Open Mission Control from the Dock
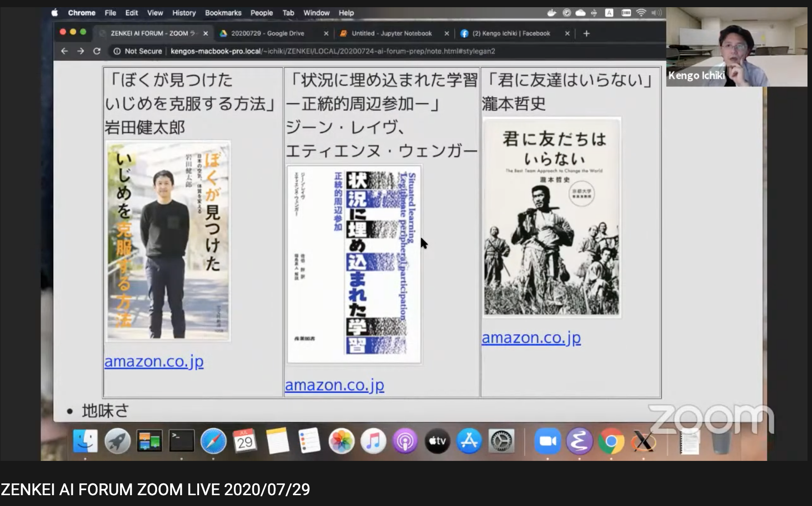The height and width of the screenshot is (506, 812). pyautogui.click(x=149, y=441)
